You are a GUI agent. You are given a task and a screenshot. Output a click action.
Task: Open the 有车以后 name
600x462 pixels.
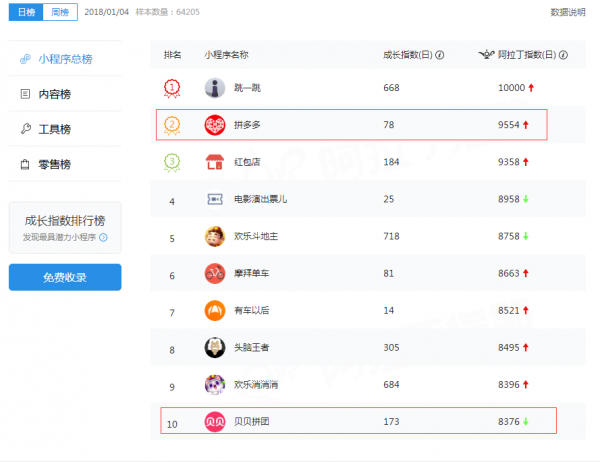pyautogui.click(x=251, y=310)
